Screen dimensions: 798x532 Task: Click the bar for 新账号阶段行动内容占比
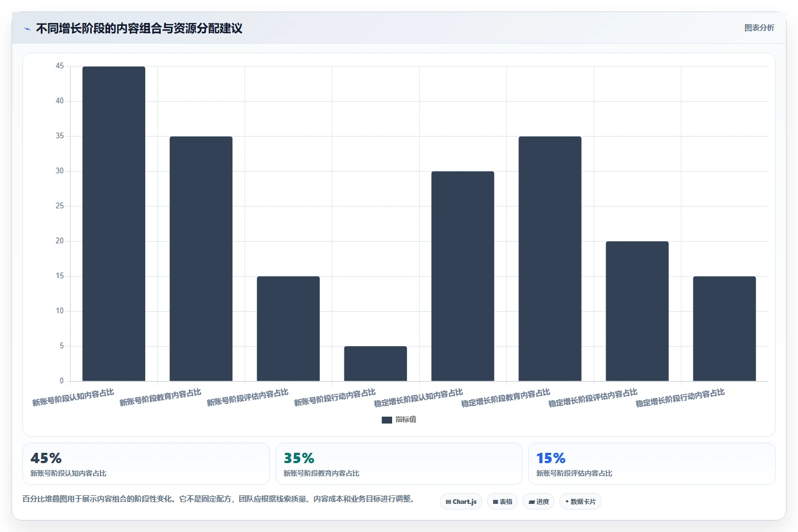tap(375, 364)
